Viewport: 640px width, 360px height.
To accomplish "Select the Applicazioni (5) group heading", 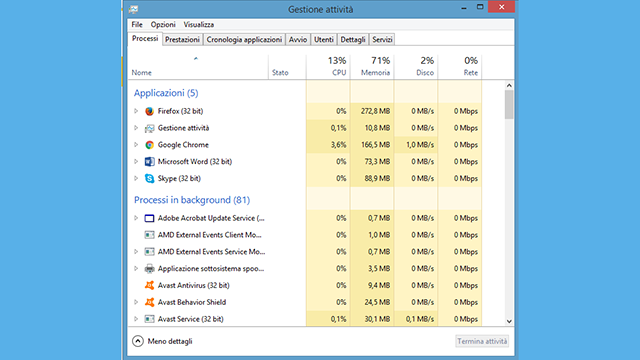I will (x=166, y=93).
